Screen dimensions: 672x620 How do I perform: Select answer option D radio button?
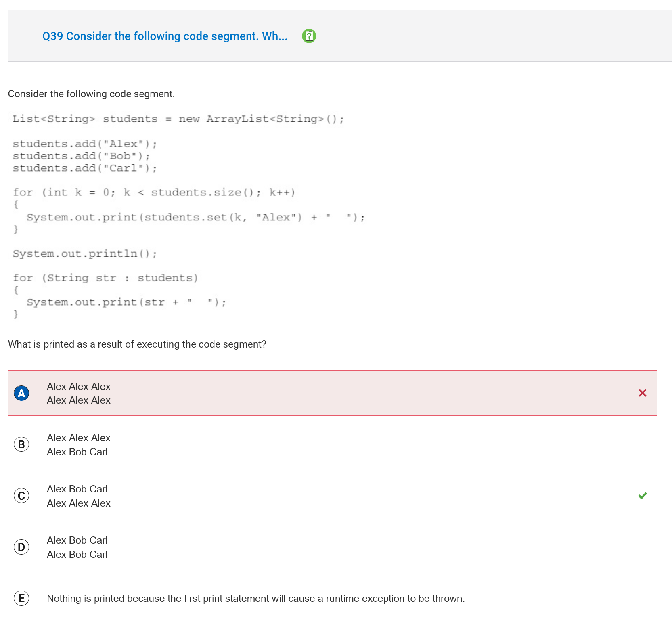click(x=21, y=547)
